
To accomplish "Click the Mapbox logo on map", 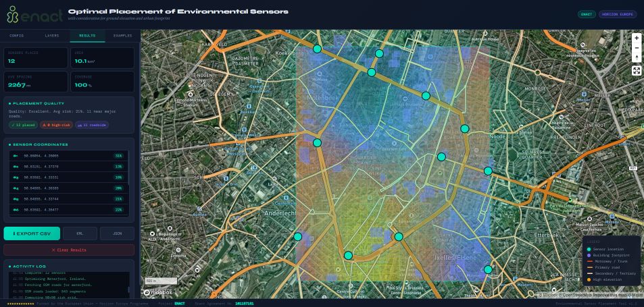I will [x=158, y=293].
